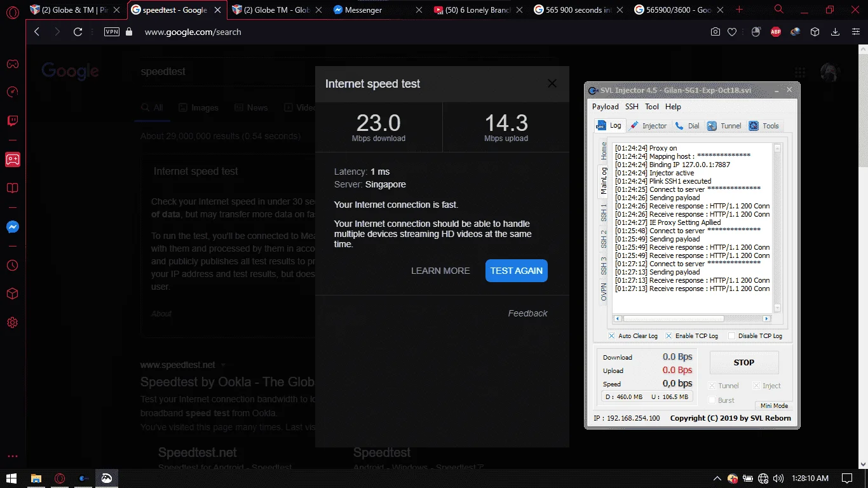Click Mini Mode button
The height and width of the screenshot is (488, 868).
774,406
